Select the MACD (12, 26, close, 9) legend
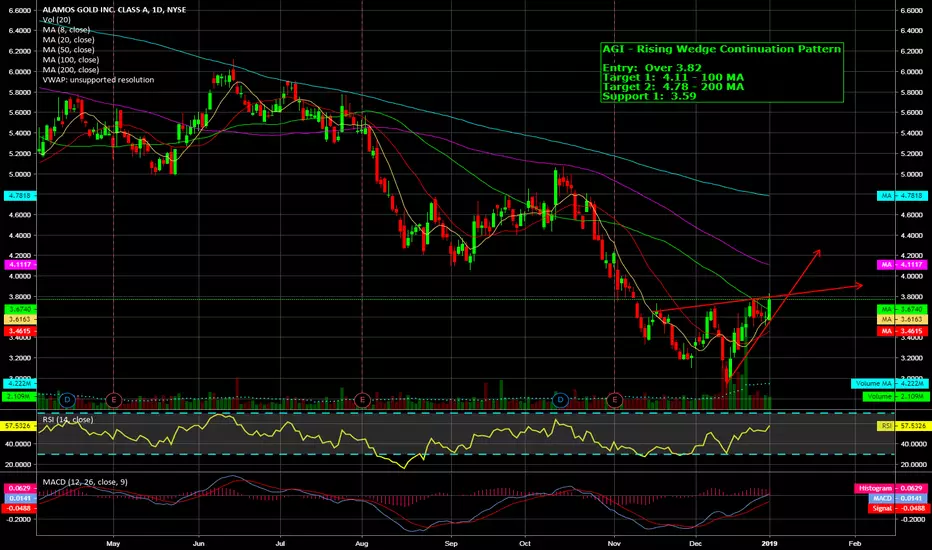The height and width of the screenshot is (550, 932). click(85, 482)
